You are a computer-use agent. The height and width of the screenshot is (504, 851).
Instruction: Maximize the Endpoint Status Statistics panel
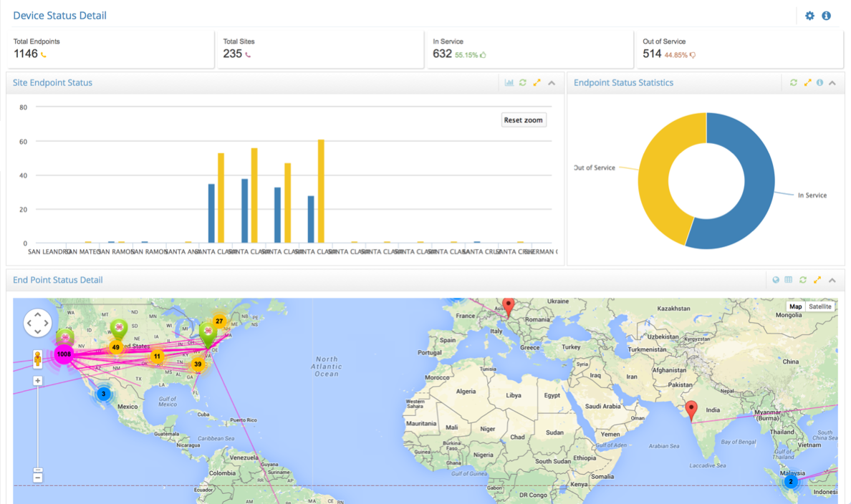coord(807,82)
